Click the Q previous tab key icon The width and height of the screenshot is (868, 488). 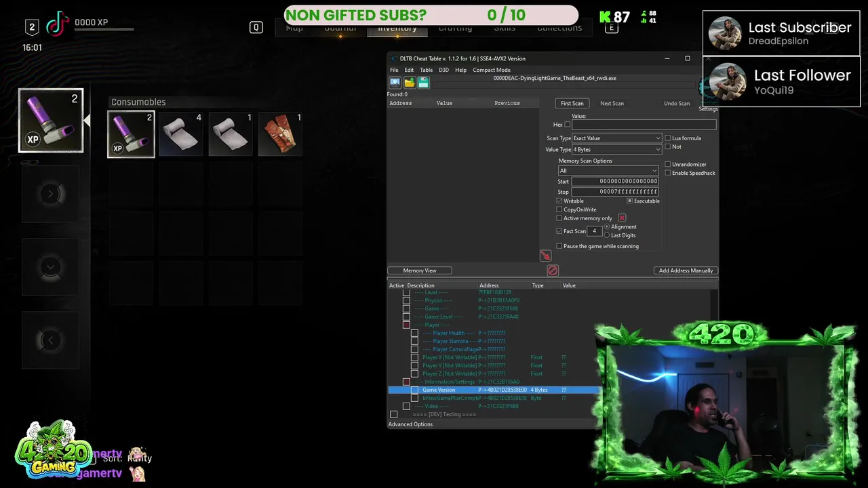click(x=256, y=27)
